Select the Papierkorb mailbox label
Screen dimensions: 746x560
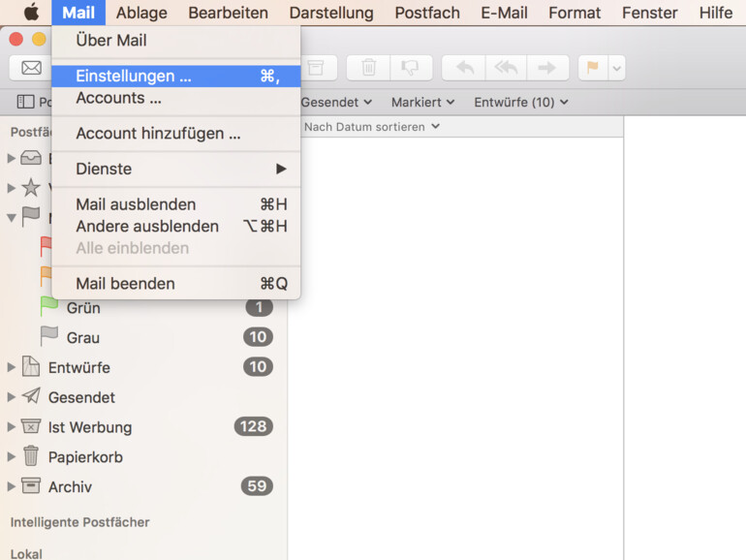(85, 457)
